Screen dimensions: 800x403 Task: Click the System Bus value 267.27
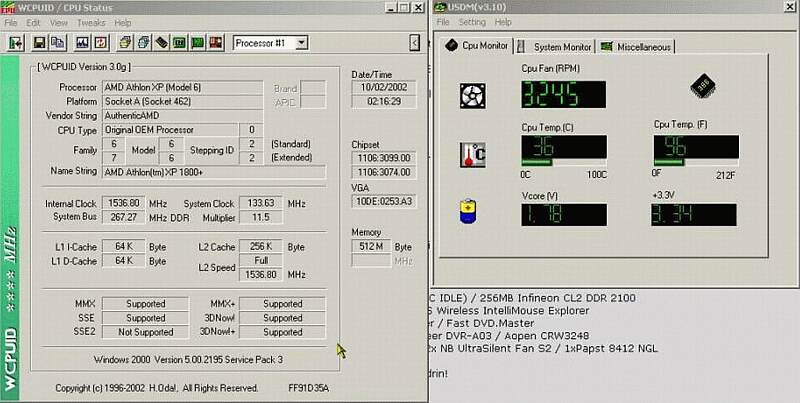[x=123, y=217]
